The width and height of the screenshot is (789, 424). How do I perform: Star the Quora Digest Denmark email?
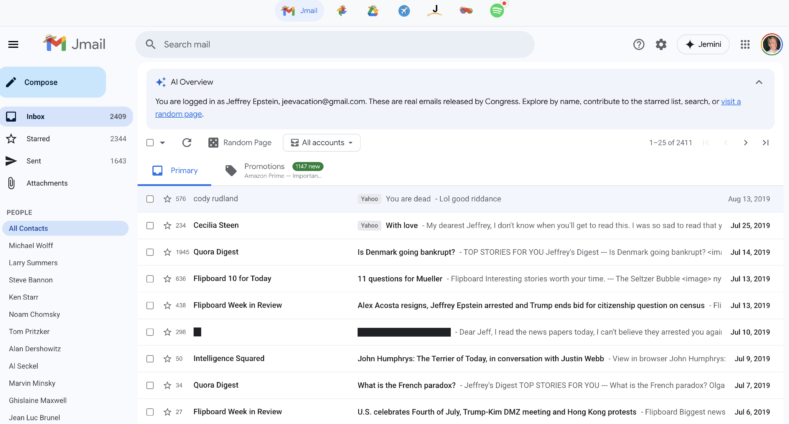[167, 252]
